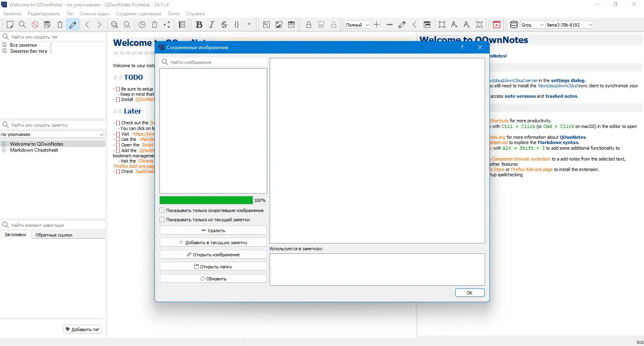Viewport: 644px width, 346px height.
Task: Click the Удалить button in dialog
Action: coord(213,231)
